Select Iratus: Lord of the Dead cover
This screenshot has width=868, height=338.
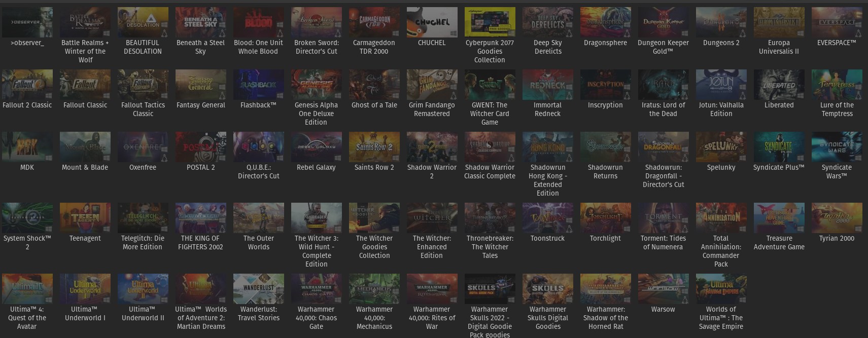(x=664, y=85)
